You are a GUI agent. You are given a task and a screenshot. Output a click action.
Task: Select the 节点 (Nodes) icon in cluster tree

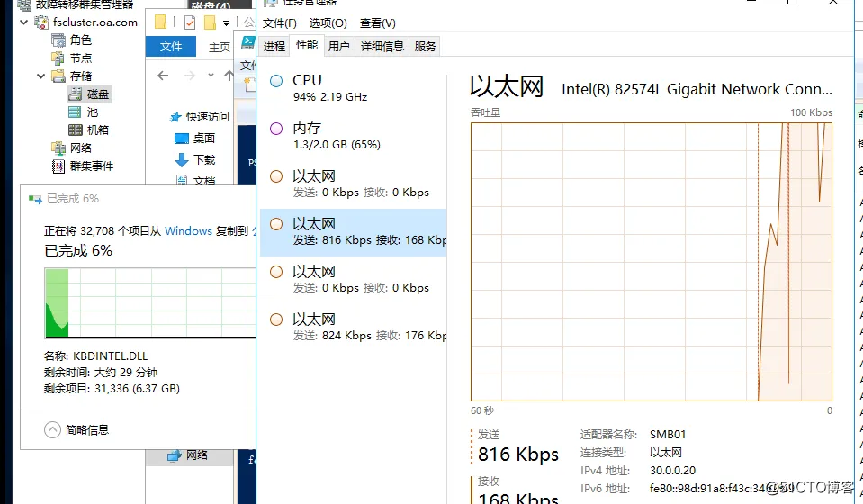58,58
